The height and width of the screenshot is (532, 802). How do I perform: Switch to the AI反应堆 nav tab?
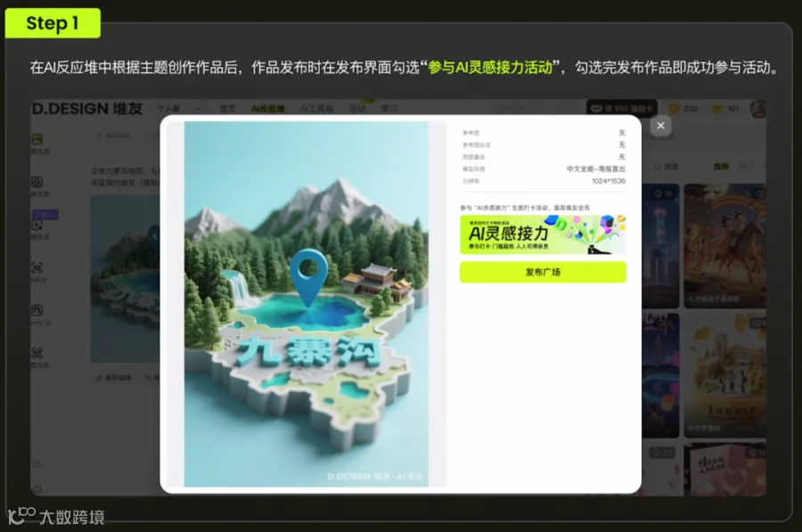pos(267,109)
